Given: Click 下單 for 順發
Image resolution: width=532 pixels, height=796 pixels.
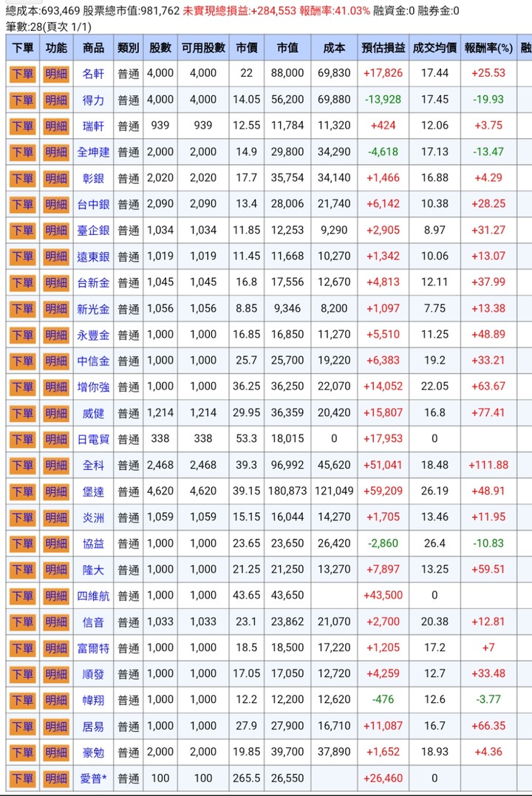Looking at the screenshot, I should [22, 674].
